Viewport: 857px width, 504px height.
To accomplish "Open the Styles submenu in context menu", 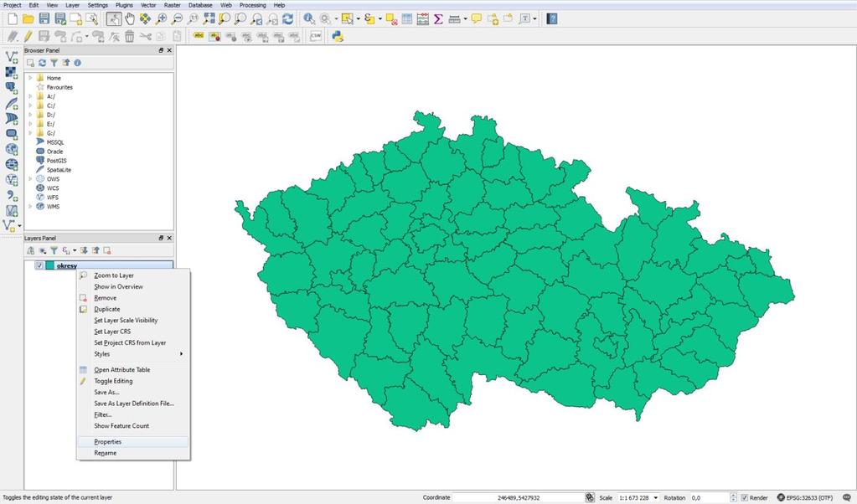I will (x=133, y=354).
